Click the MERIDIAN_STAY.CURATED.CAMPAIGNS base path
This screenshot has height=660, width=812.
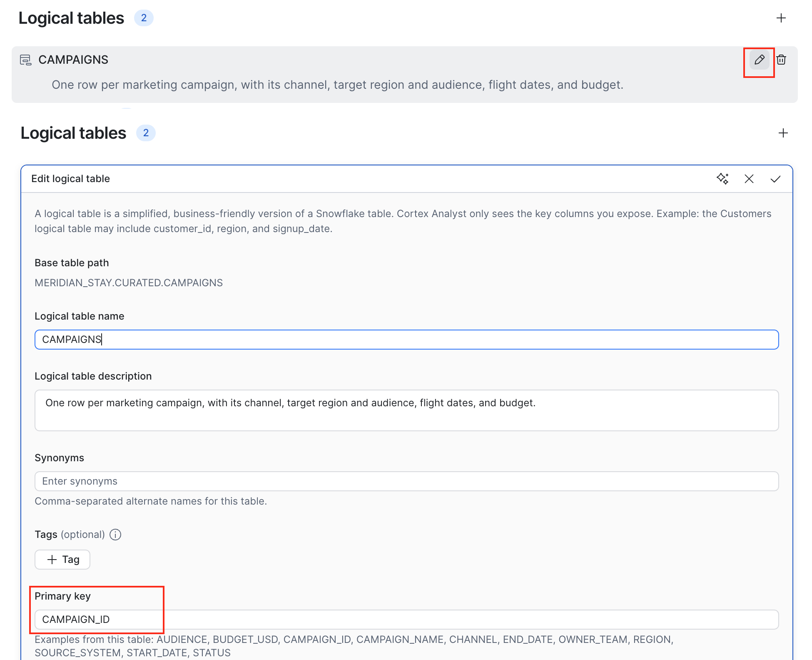[x=129, y=283]
